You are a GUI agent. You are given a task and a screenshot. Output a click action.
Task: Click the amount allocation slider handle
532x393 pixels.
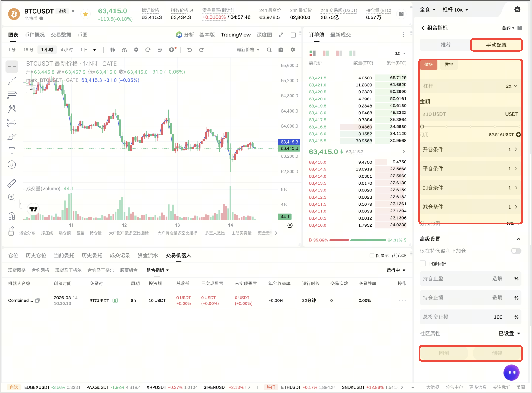422,126
